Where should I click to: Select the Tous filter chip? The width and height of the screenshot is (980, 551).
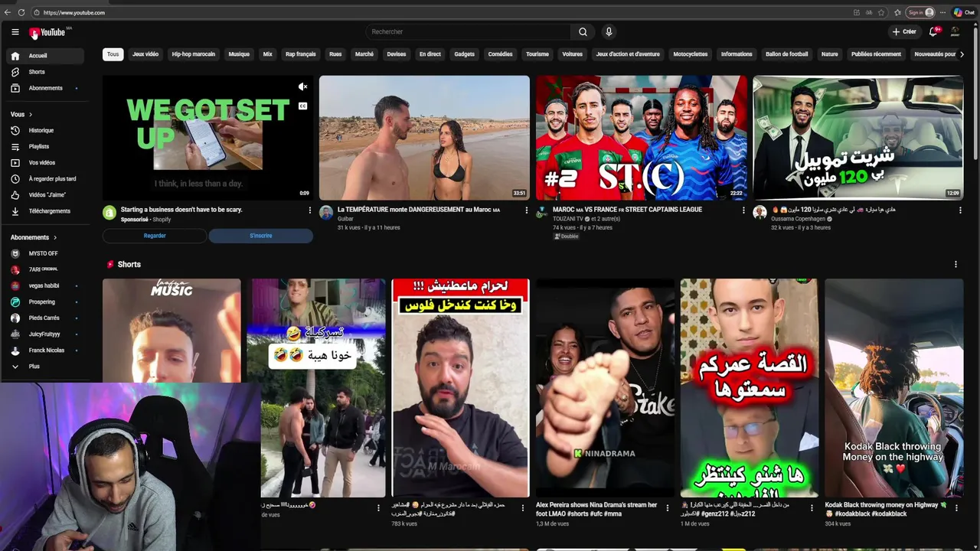click(x=113, y=54)
